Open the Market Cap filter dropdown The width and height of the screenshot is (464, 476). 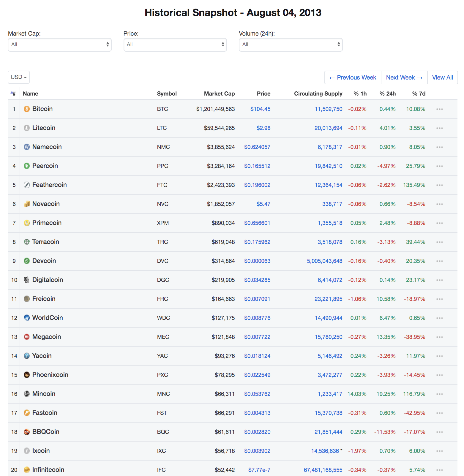60,45
